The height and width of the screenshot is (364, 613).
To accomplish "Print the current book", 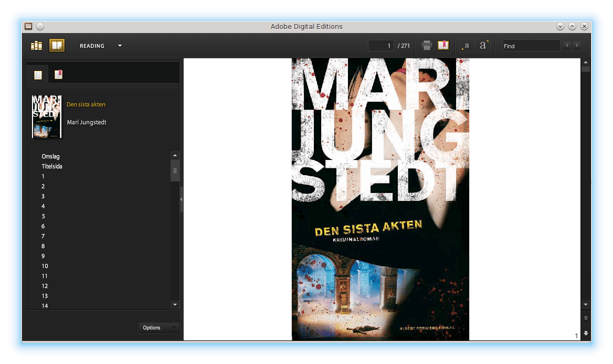I will pyautogui.click(x=426, y=45).
